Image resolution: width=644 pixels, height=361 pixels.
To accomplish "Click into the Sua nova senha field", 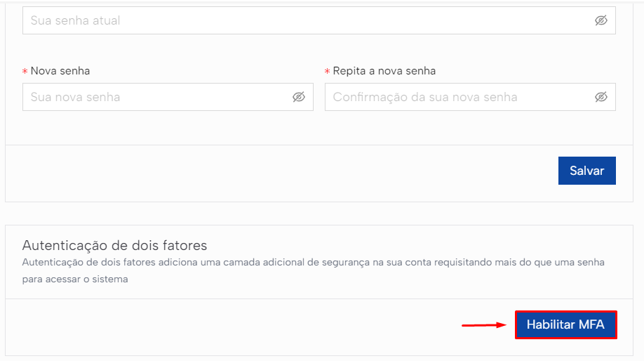I will pos(168,97).
